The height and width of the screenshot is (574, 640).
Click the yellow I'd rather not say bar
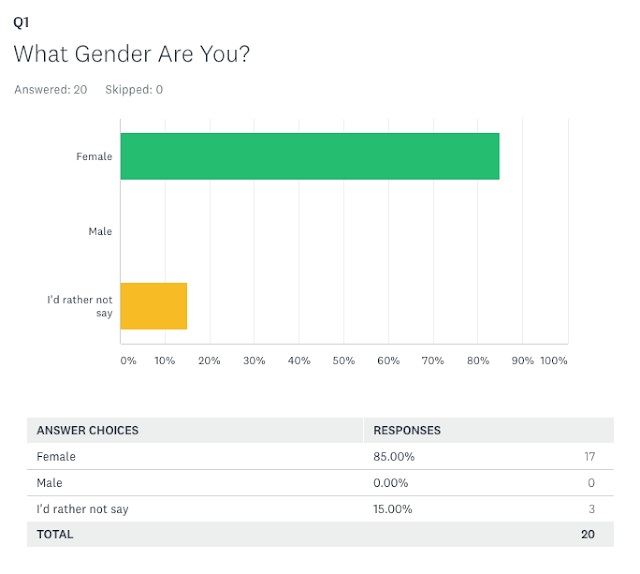[154, 306]
